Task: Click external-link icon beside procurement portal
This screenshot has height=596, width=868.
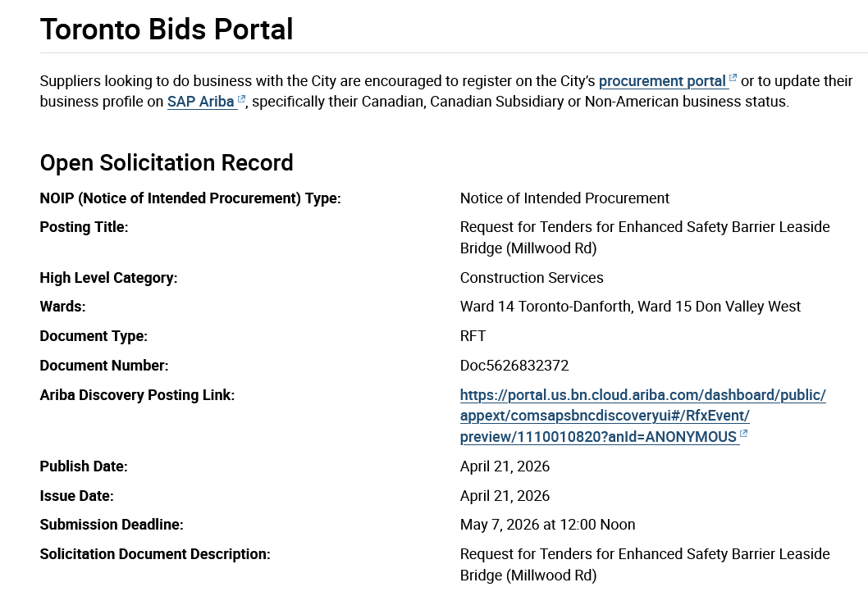Action: coord(733,80)
